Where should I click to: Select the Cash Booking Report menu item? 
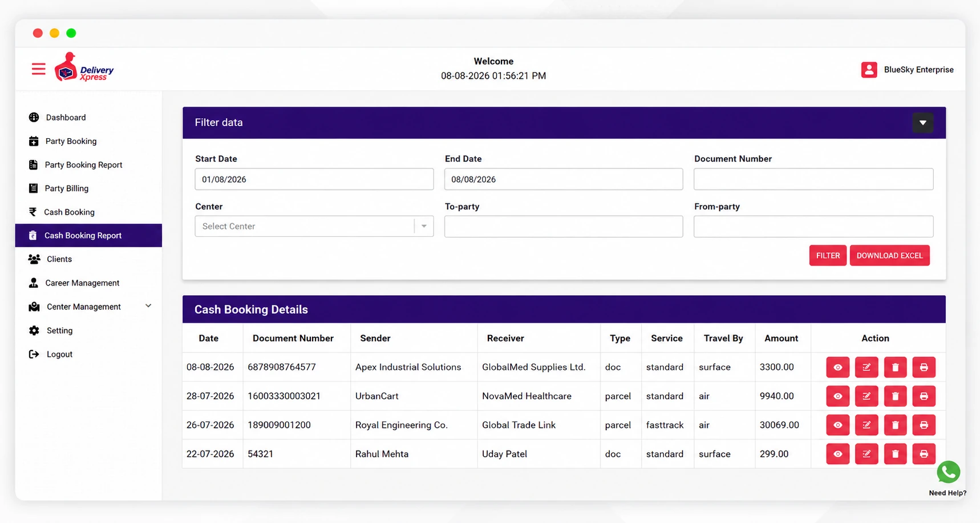[x=88, y=235]
